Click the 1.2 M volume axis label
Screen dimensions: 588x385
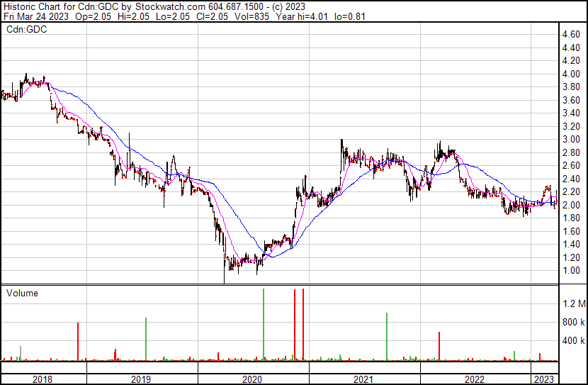[574, 304]
